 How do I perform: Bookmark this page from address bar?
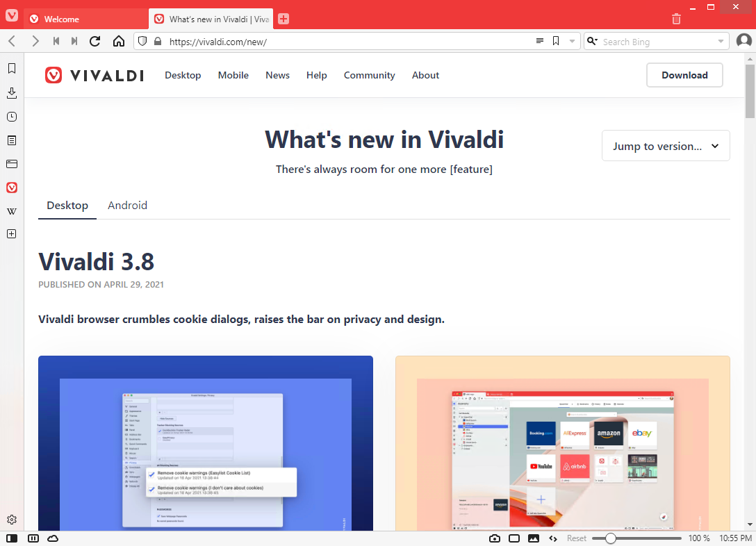(556, 41)
